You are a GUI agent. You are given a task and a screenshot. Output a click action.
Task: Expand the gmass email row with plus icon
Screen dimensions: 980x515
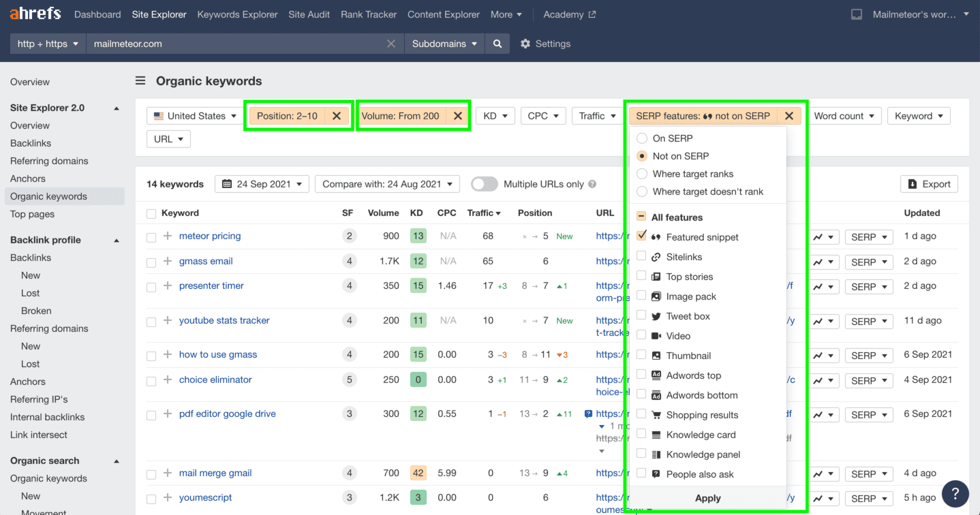pos(168,261)
